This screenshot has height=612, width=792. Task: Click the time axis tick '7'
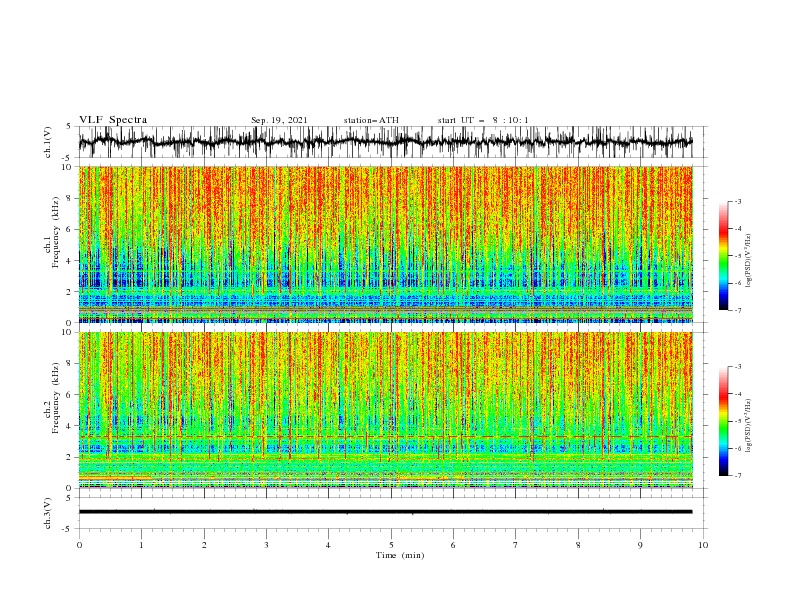(516, 545)
